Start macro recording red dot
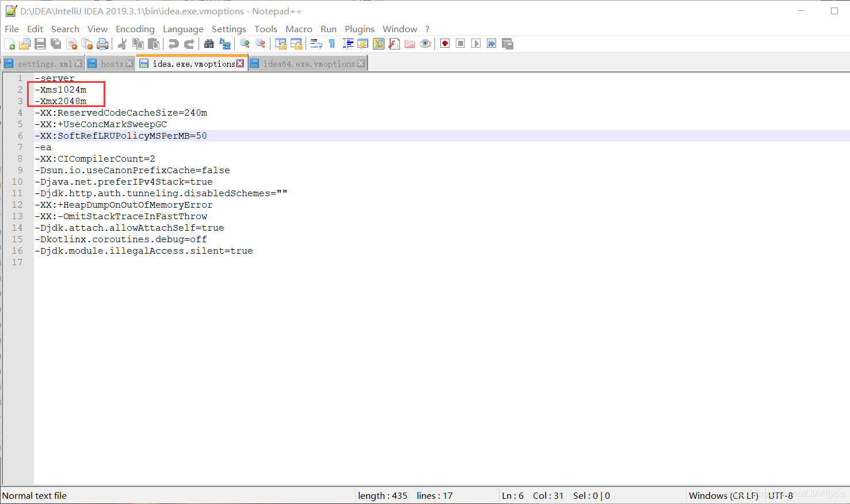This screenshot has height=504, width=850. coord(445,44)
